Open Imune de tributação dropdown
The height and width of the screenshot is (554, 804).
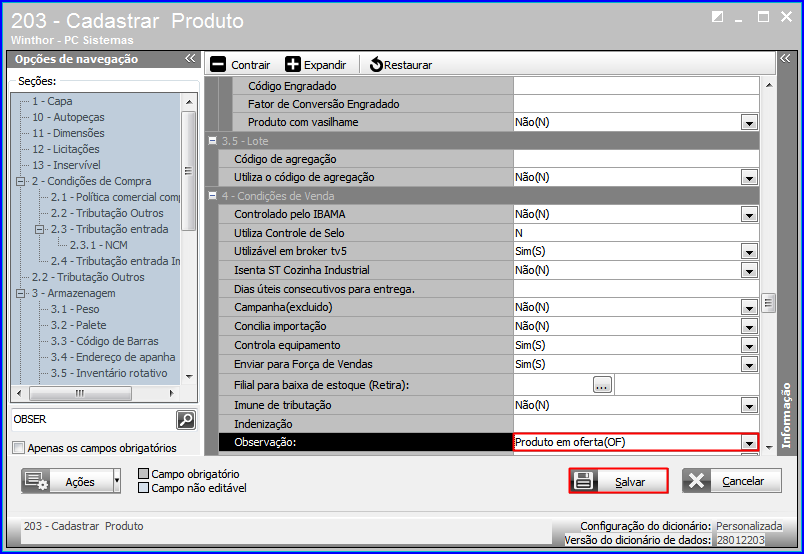749,406
